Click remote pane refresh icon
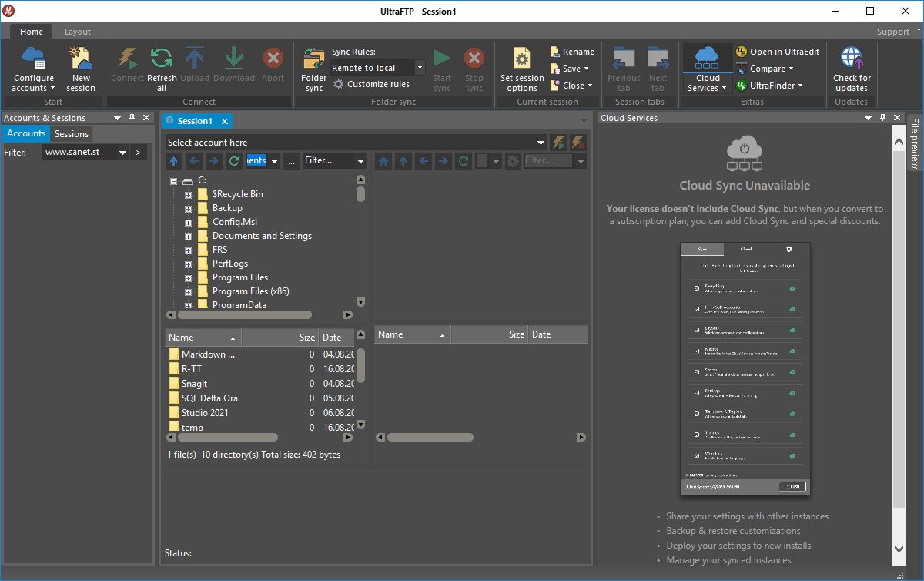Screen dimensions: 924x581 (x=463, y=161)
